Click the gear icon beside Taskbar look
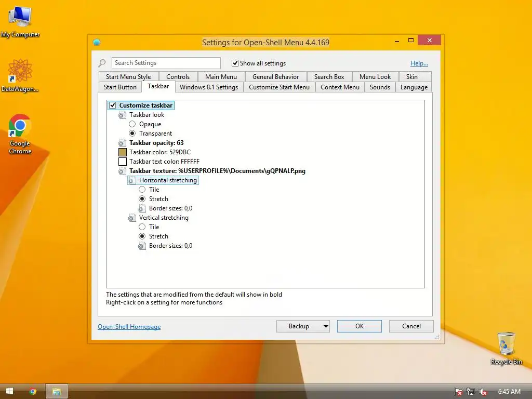This screenshot has width=532, height=399. pos(122,115)
